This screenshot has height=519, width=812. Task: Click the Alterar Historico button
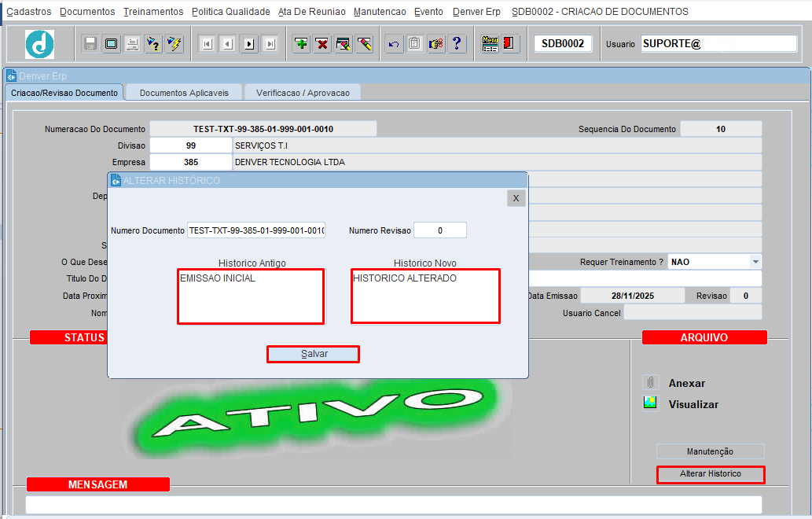[710, 474]
